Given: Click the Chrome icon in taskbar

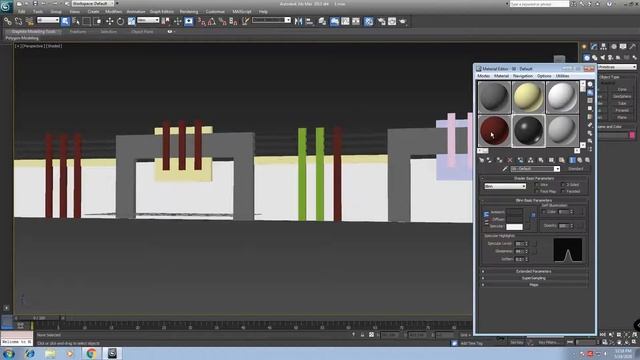Looking at the screenshot, I should (x=91, y=353).
